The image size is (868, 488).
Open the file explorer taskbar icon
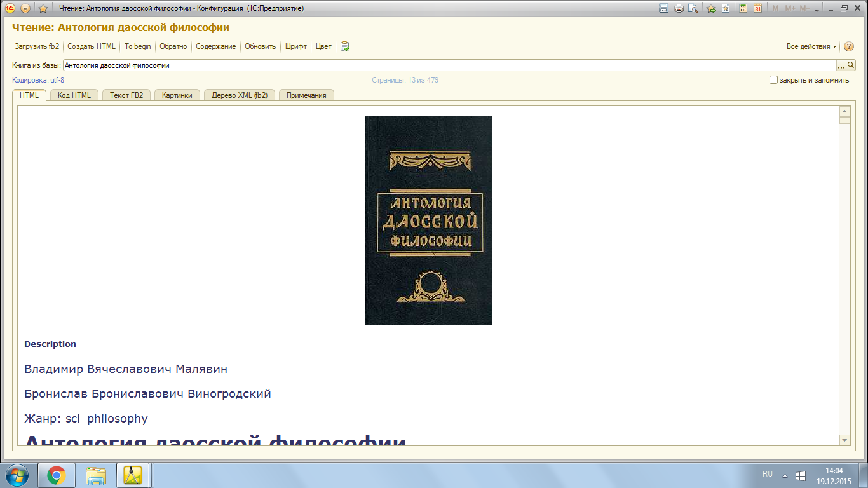pos(96,475)
